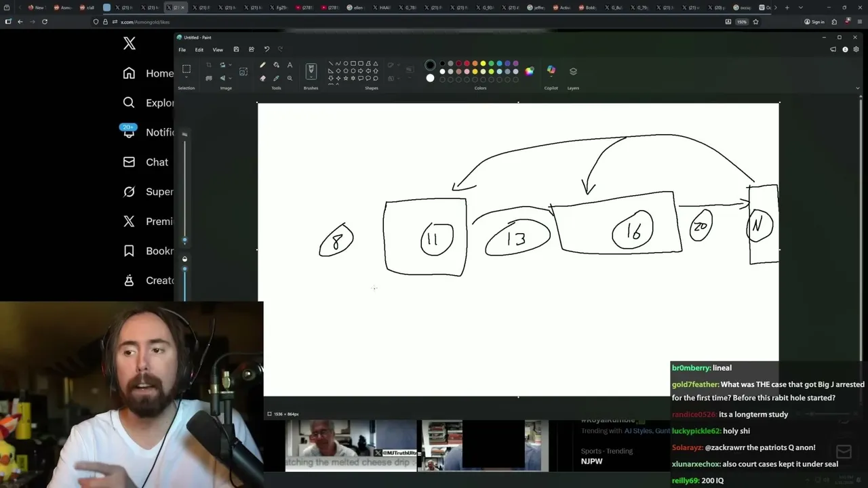Select the Pencil tool in Paint
Viewport: 868px width, 488px height.
[262, 65]
